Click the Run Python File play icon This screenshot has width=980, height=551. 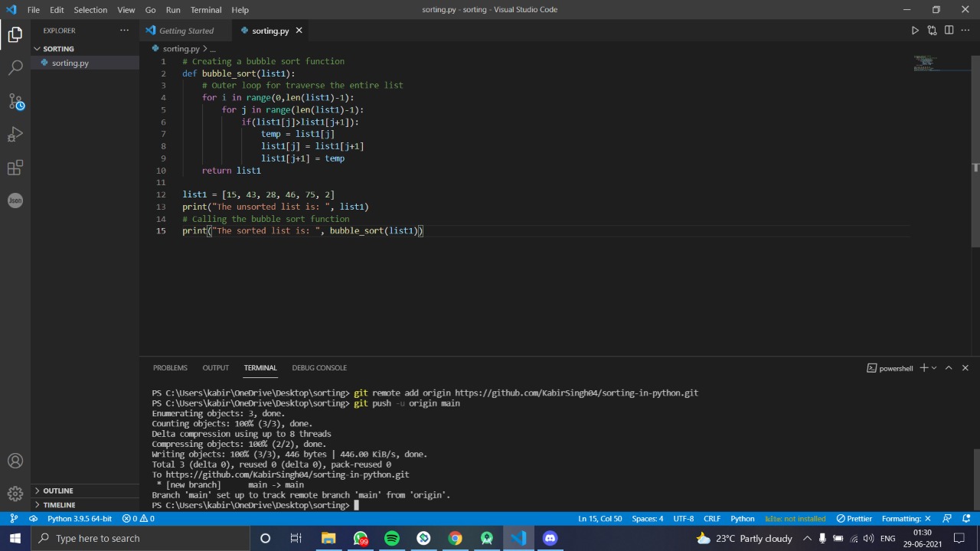click(915, 31)
